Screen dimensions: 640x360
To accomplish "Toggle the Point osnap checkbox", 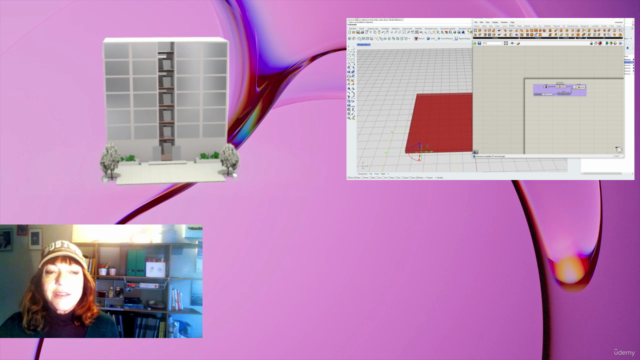I will tap(362, 178).
